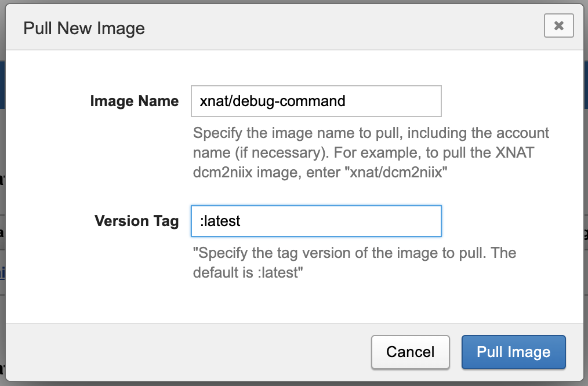Screen dimensions: 588x386
Task: Close the Pull New Image dialog
Action: (558, 26)
